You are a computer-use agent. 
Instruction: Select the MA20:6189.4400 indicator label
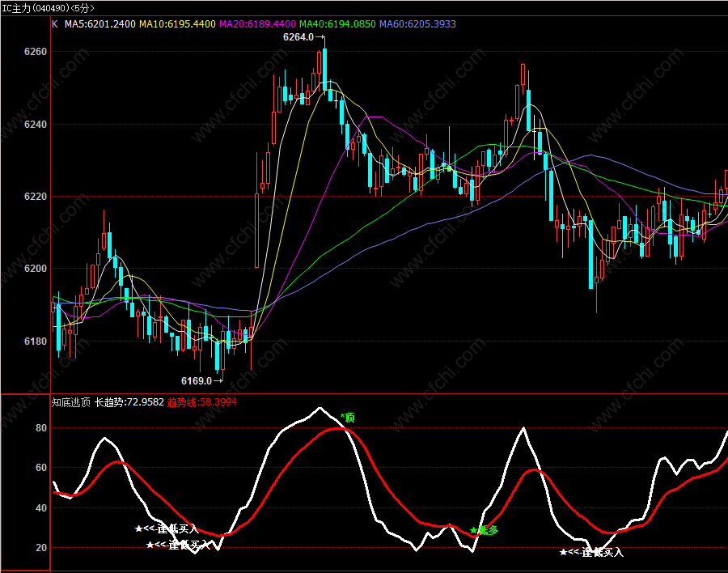257,24
